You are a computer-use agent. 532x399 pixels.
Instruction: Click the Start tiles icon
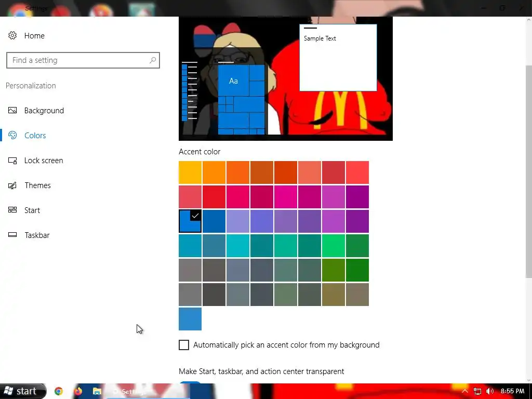[x=12, y=210]
